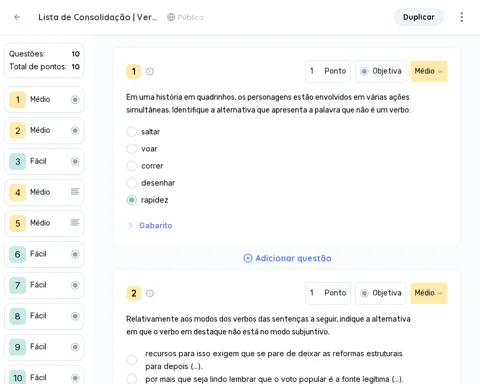Edit the points field of question 2
Screen dimensions: 480x384
tap(328, 293)
